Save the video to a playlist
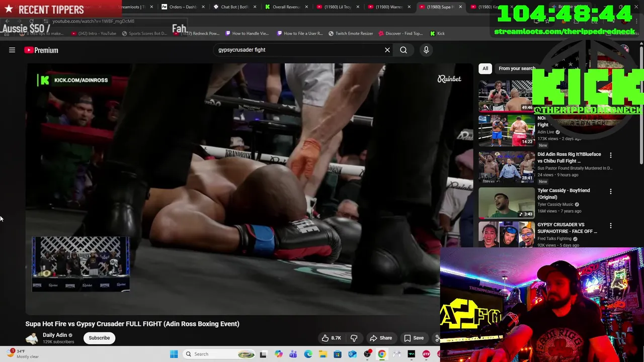Viewport: 644px width, 362px height. click(414, 338)
